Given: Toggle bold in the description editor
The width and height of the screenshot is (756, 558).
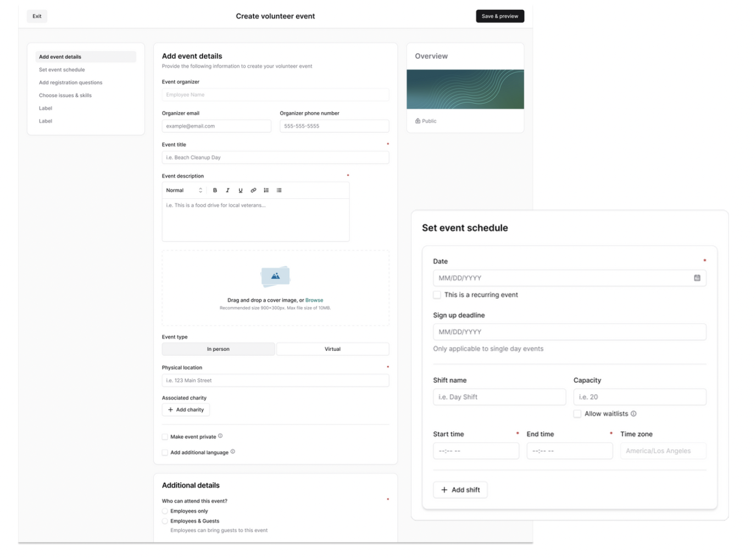Looking at the screenshot, I should (x=215, y=191).
